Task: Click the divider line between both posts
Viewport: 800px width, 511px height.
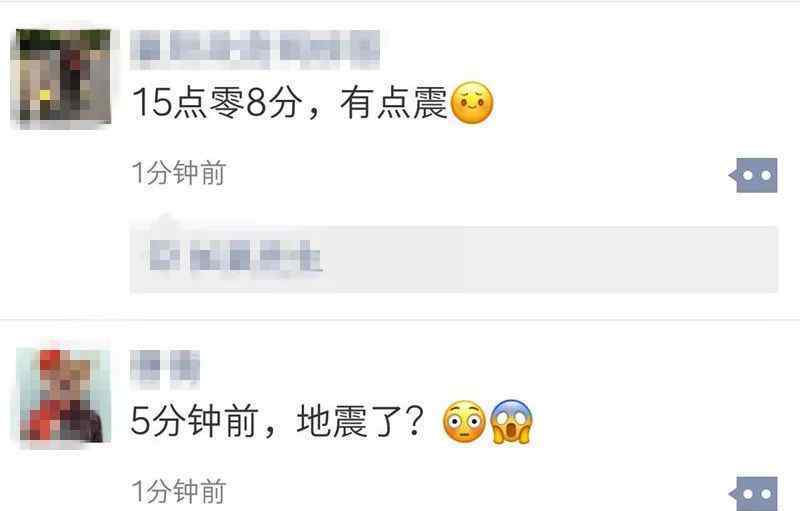Action: [400, 320]
